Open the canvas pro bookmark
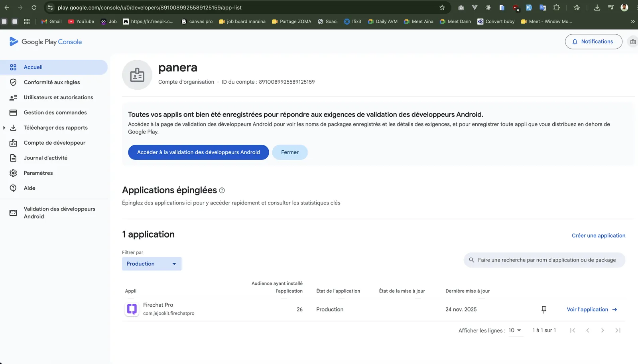This screenshot has width=638, height=364. [197, 22]
